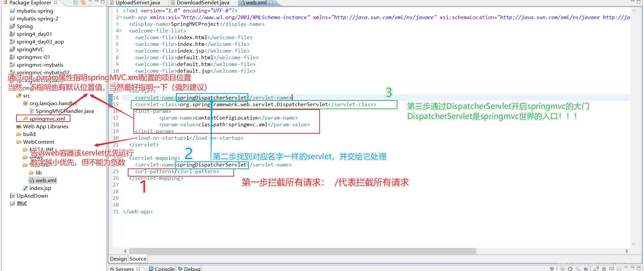Select org.lanqiao.handler package

[x=53, y=103]
